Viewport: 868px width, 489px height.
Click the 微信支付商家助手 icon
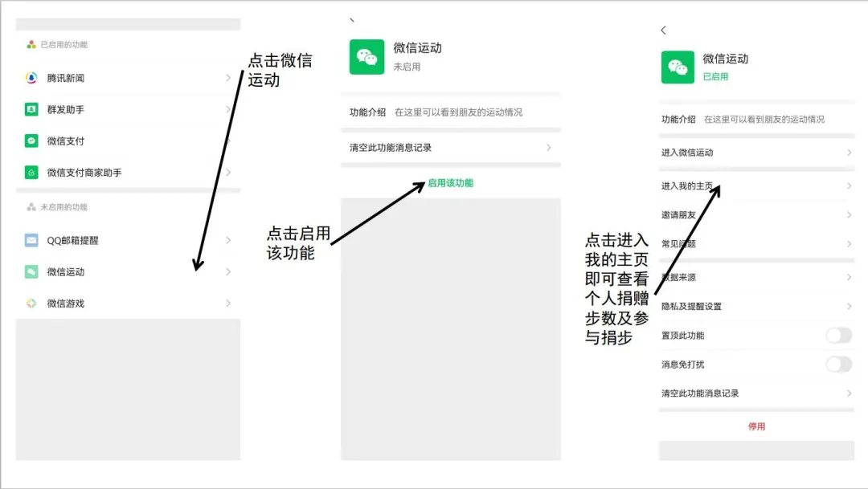[31, 173]
